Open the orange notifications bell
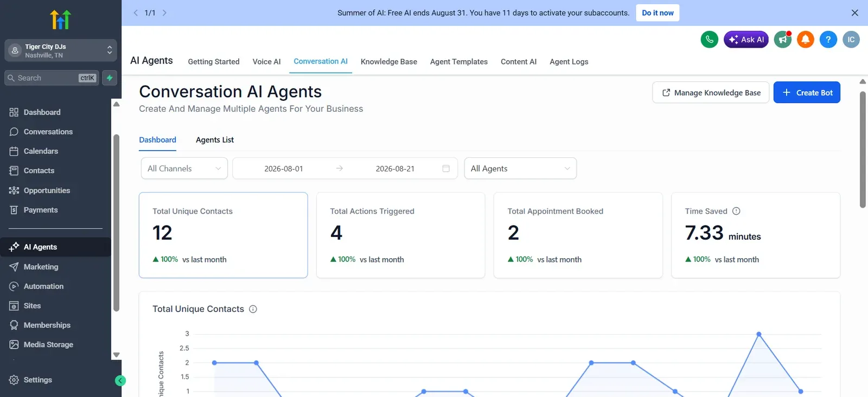The width and height of the screenshot is (868, 397). [x=805, y=40]
